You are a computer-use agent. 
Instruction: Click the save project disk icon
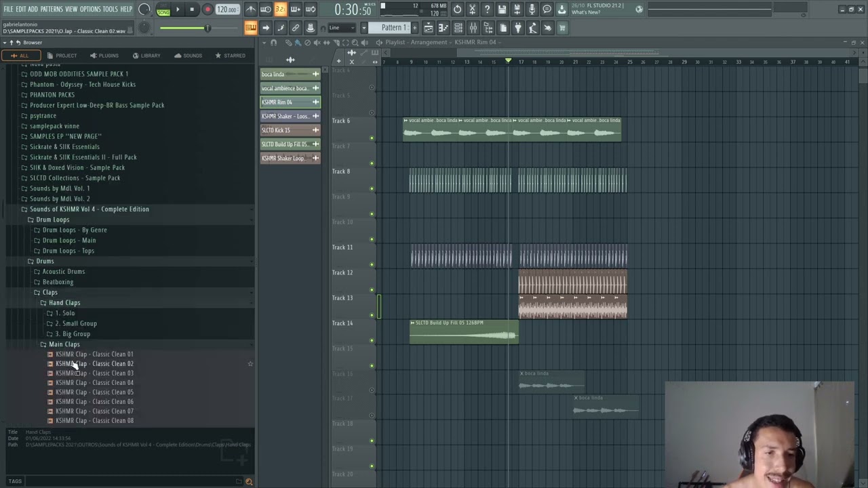pos(502,9)
